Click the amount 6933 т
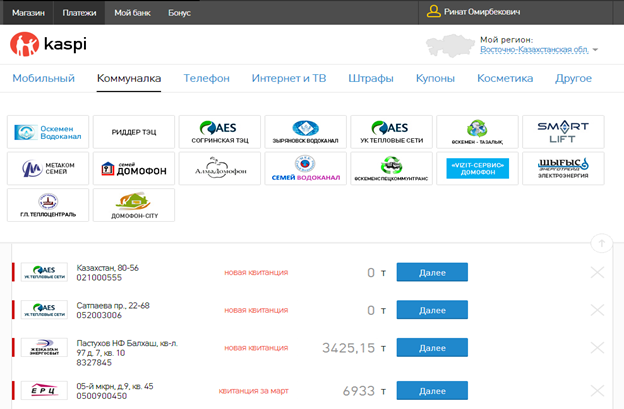624x409 pixels. (364, 391)
